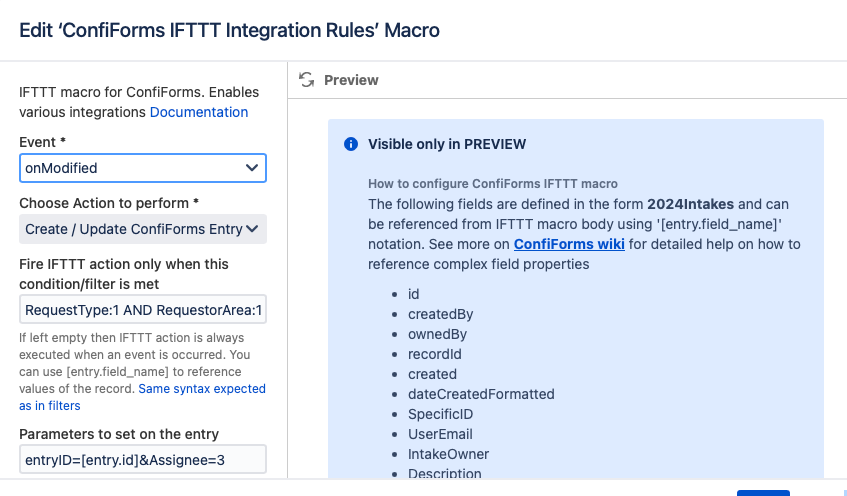Focus the condition/filter input with RequestType:1
Image resolution: width=847 pixels, height=496 pixels.
[143, 310]
